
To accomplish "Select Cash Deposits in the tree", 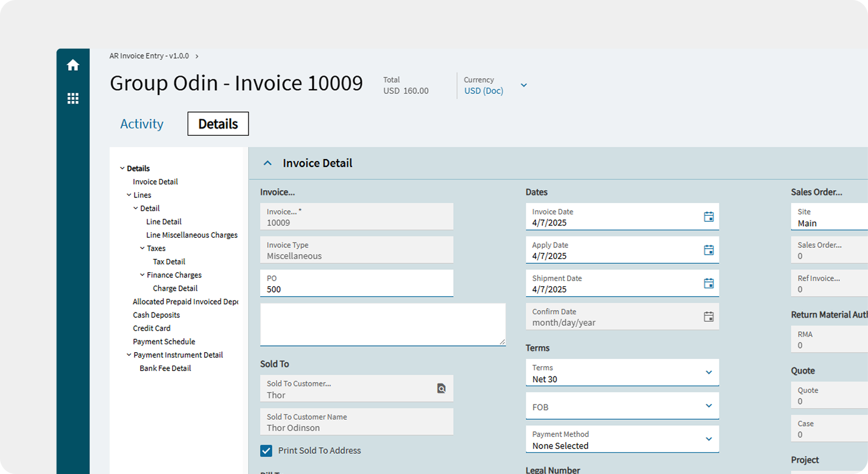I will click(x=157, y=315).
